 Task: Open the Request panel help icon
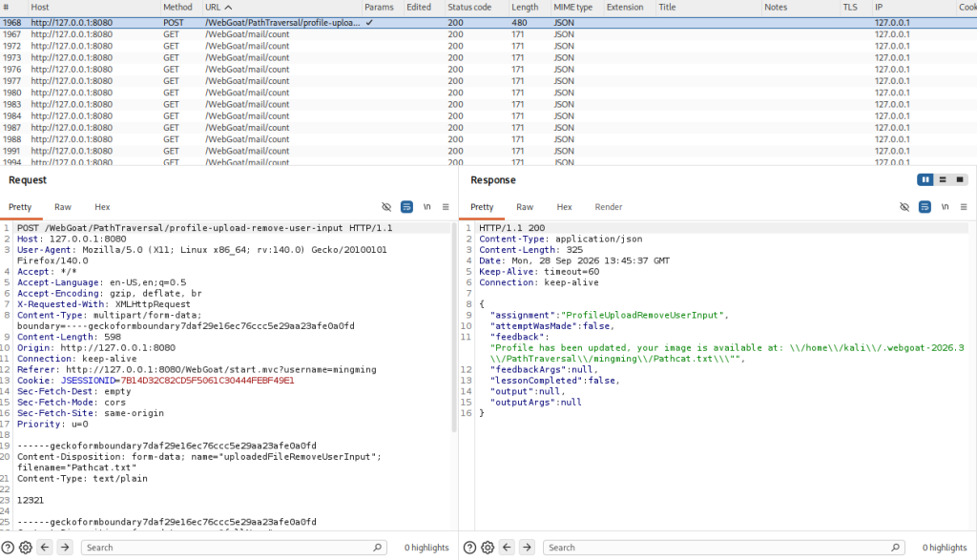8,548
